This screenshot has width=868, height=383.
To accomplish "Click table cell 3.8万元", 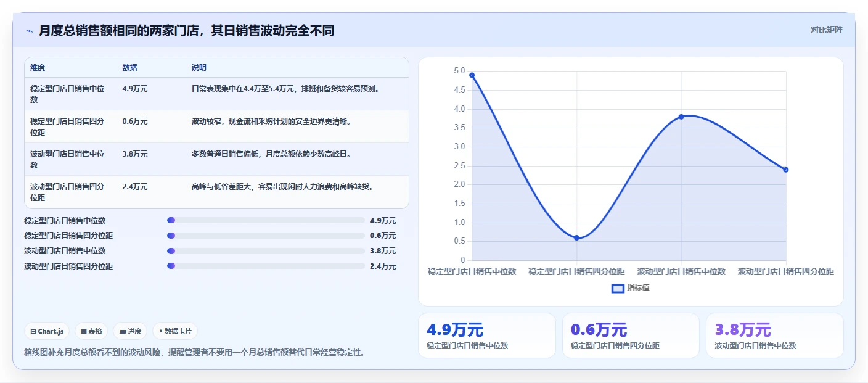I will (135, 154).
